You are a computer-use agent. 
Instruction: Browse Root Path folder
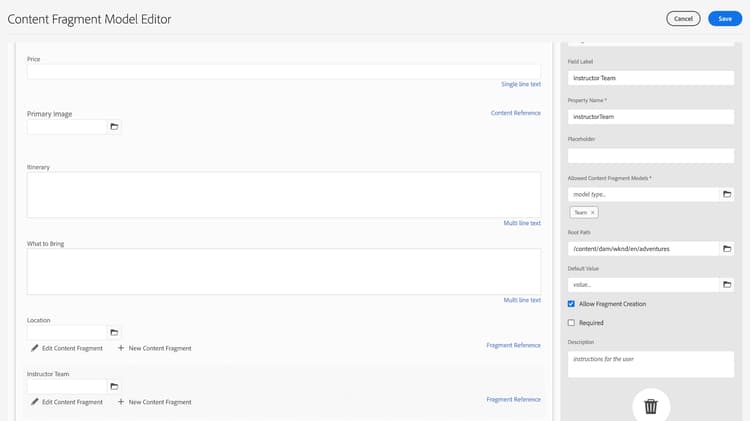(727, 249)
